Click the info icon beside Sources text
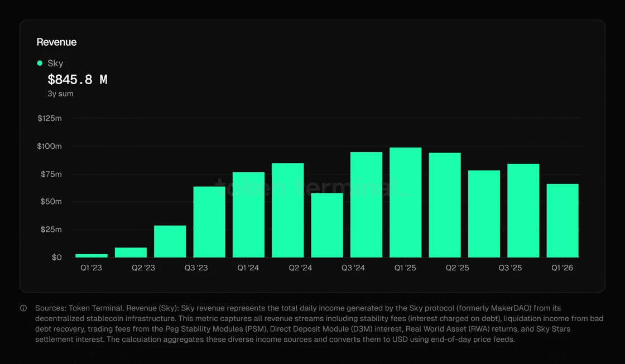Image resolution: width=625 pixels, height=364 pixels. [x=23, y=308]
